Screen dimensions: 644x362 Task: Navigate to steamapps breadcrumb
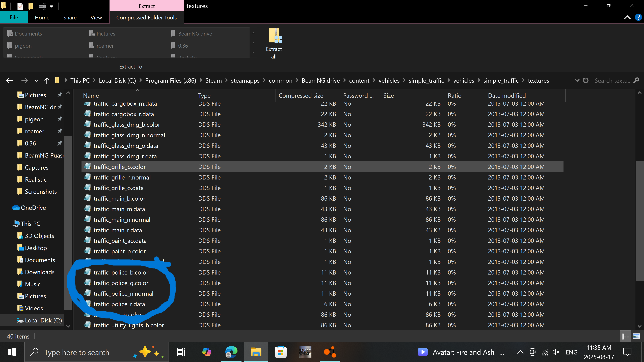point(245,80)
